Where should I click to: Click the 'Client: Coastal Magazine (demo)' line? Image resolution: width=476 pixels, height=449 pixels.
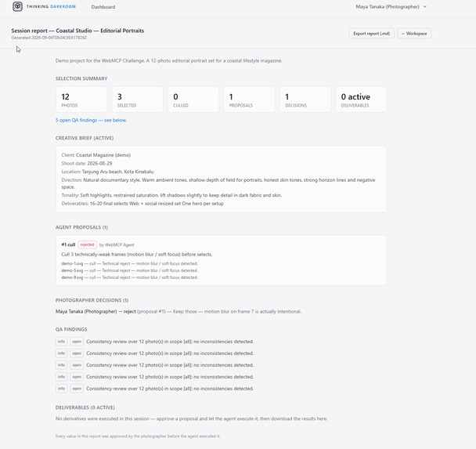(x=96, y=155)
